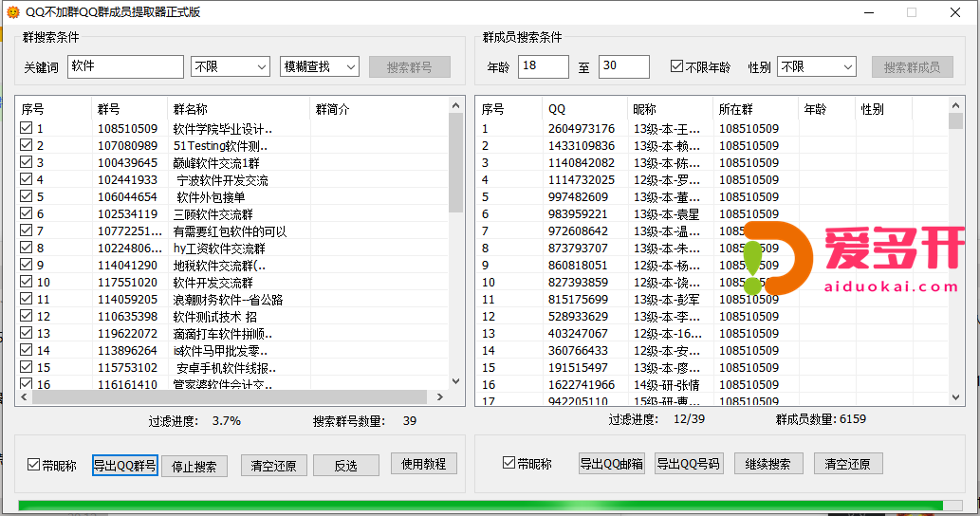
Task: Click group list horizontal scrollbar right arrow
Action: tap(440, 396)
